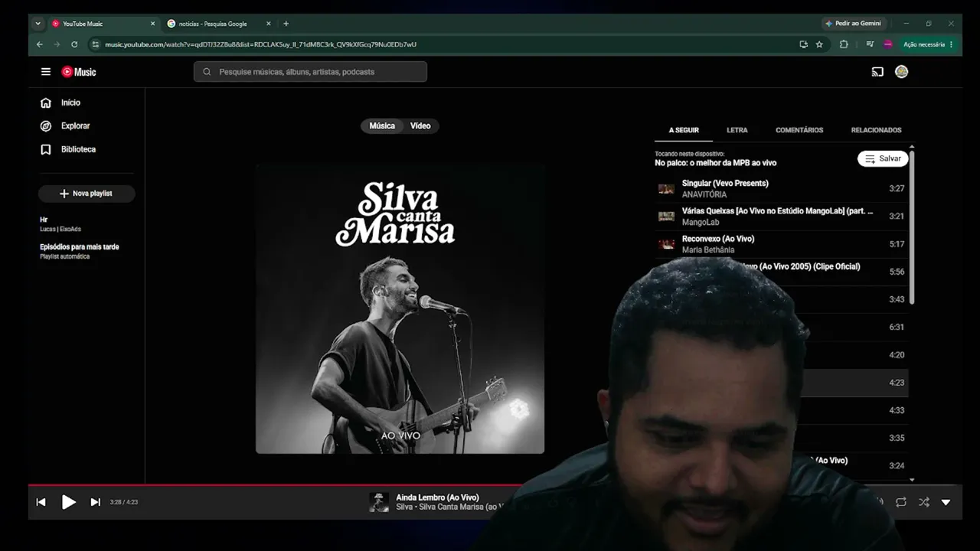Open Chrome tab search dropdown
Screen dimensions: 980x551
pos(38,24)
